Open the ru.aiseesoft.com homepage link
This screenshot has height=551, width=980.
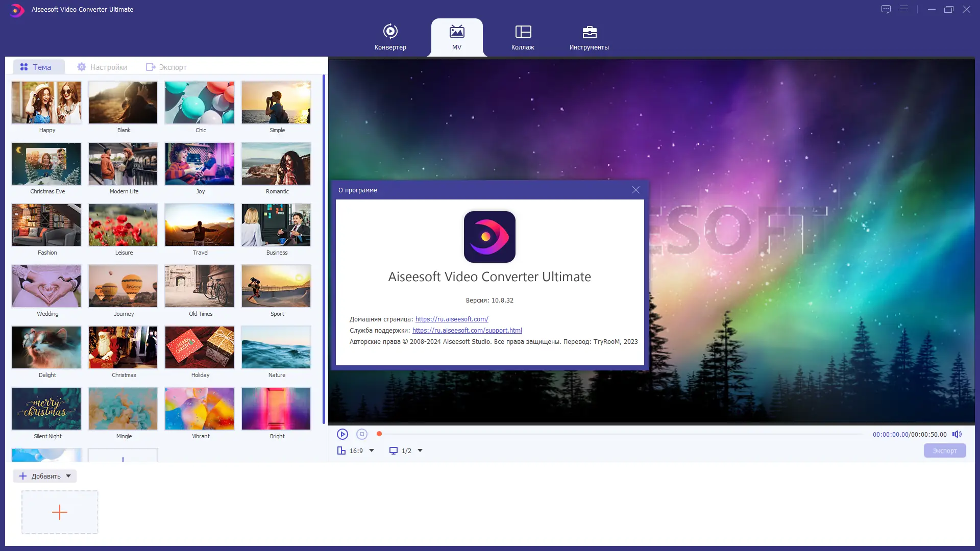(451, 319)
